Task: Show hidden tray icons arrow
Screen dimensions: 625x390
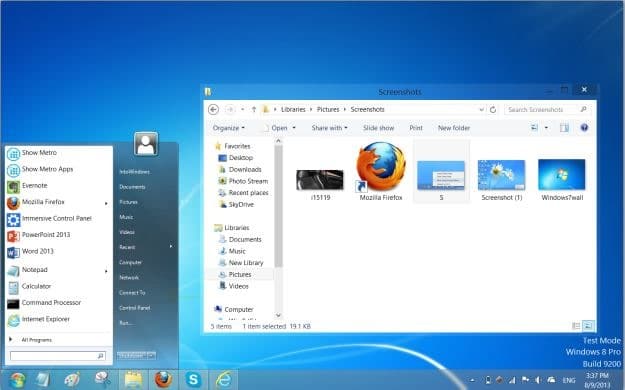Action: 473,380
